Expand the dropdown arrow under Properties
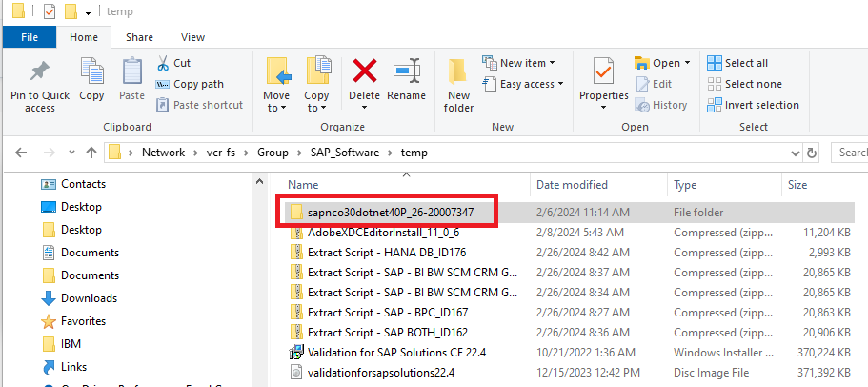 click(604, 108)
